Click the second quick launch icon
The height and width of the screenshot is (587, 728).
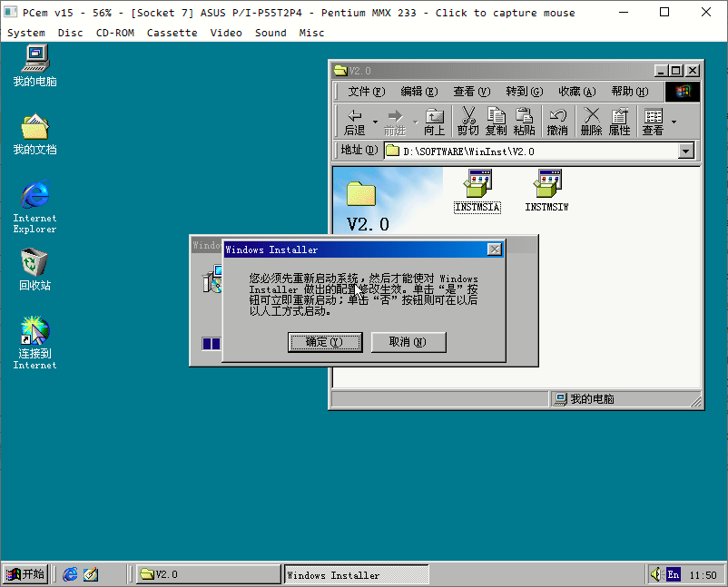91,574
